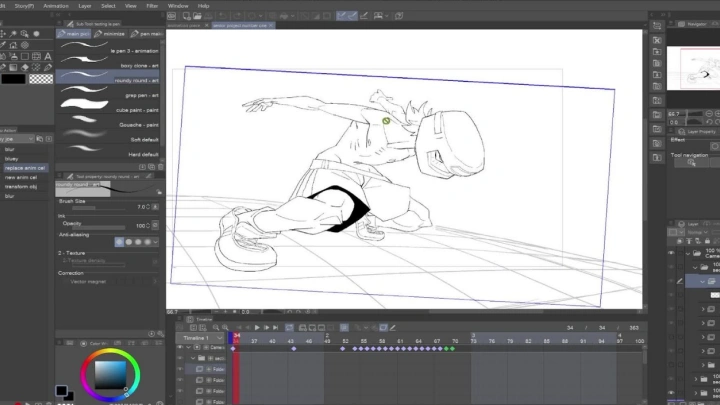Screen dimensions: 720x405
Task: Open the Filter menu
Action: [152, 6]
